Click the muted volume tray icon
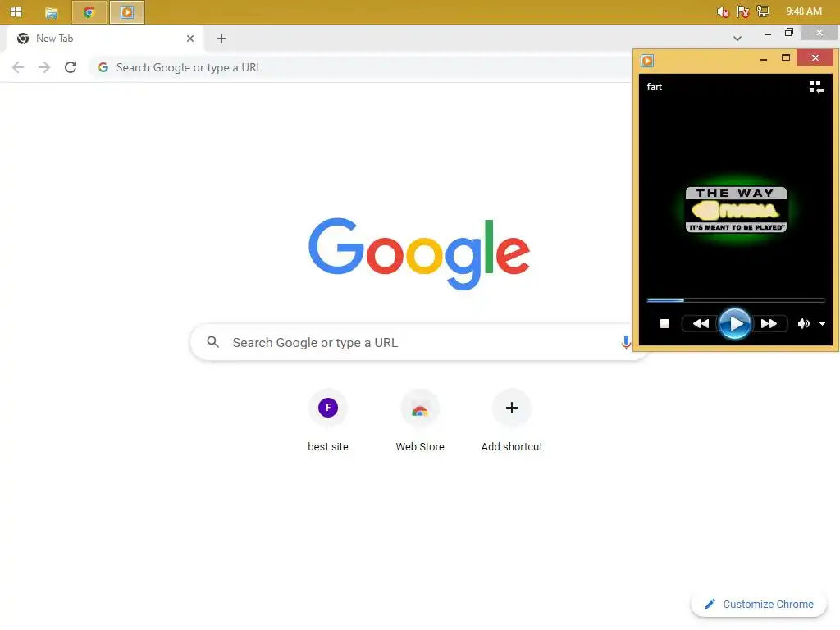 (723, 11)
